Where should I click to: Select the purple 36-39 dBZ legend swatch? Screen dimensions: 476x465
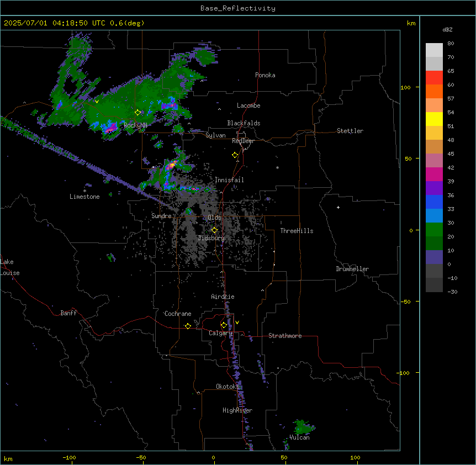point(434,188)
